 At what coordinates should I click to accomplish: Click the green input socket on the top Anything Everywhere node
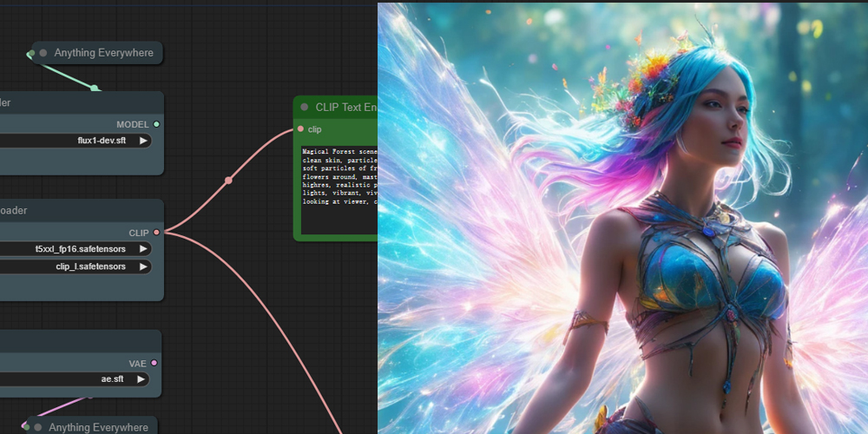(x=31, y=53)
